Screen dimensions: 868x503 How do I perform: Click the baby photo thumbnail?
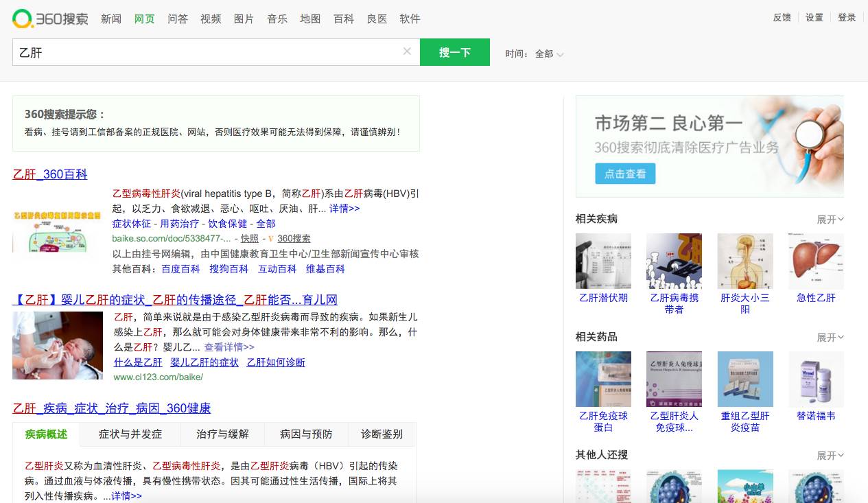(58, 345)
